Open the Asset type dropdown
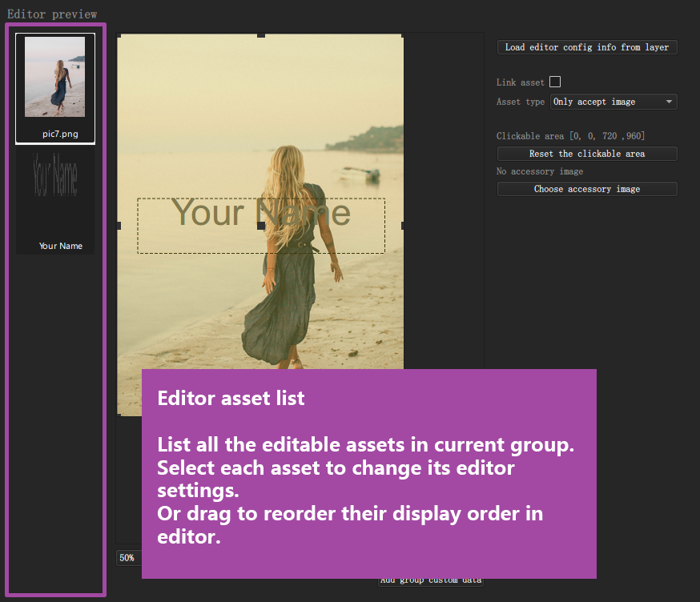The image size is (700, 602). 614,102
